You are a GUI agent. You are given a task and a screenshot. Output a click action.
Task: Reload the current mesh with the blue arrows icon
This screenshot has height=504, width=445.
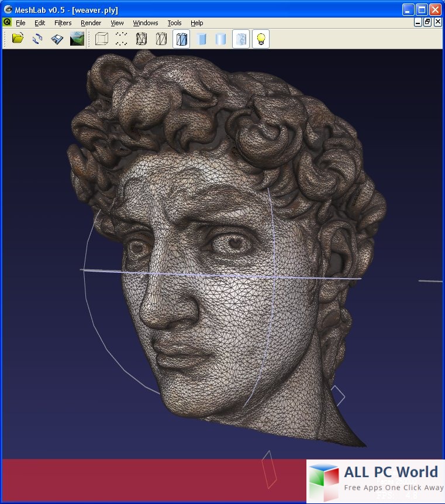click(x=37, y=39)
